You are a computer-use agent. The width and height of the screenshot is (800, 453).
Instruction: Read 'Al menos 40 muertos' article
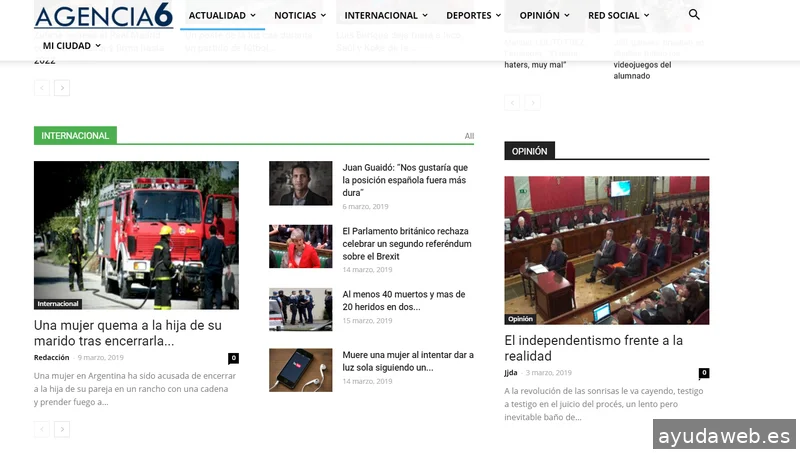pyautogui.click(x=404, y=300)
